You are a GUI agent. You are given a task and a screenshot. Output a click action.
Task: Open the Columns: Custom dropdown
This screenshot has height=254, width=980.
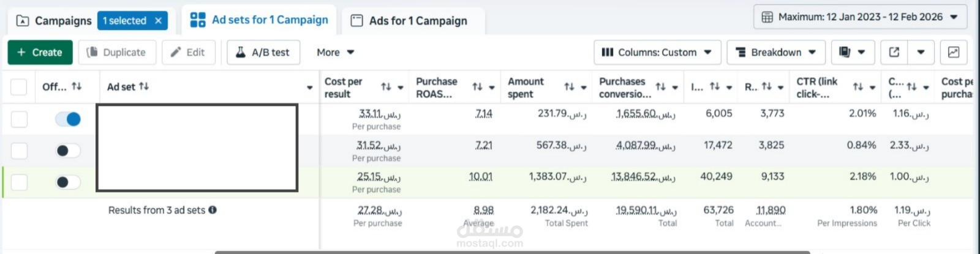[x=657, y=53]
